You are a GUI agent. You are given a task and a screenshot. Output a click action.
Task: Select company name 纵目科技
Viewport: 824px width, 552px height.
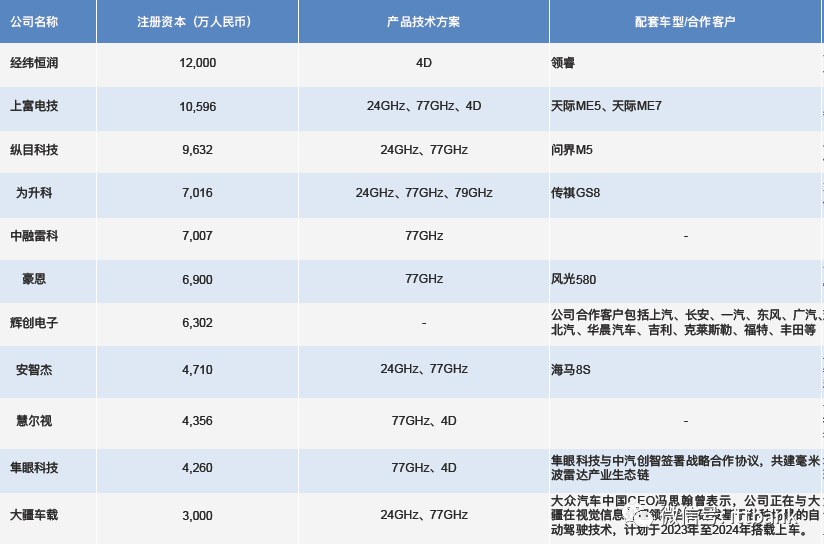[34, 150]
